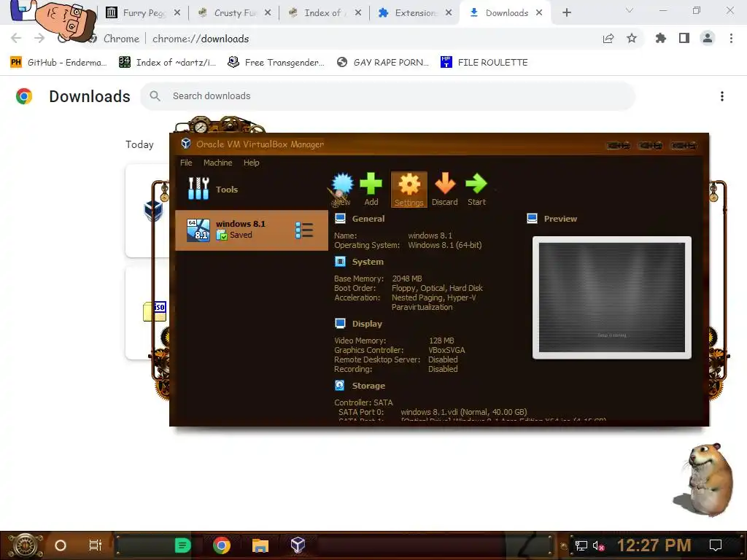This screenshot has height=560, width=747.
Task: Open the tab search chevron in Chrome
Action: [630, 10]
